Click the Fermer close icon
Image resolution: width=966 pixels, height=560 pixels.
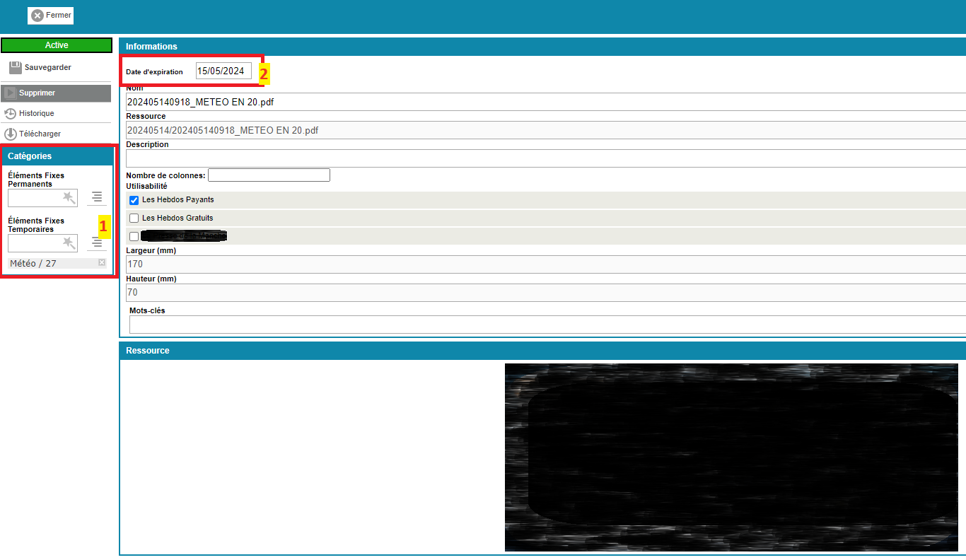[37, 16]
